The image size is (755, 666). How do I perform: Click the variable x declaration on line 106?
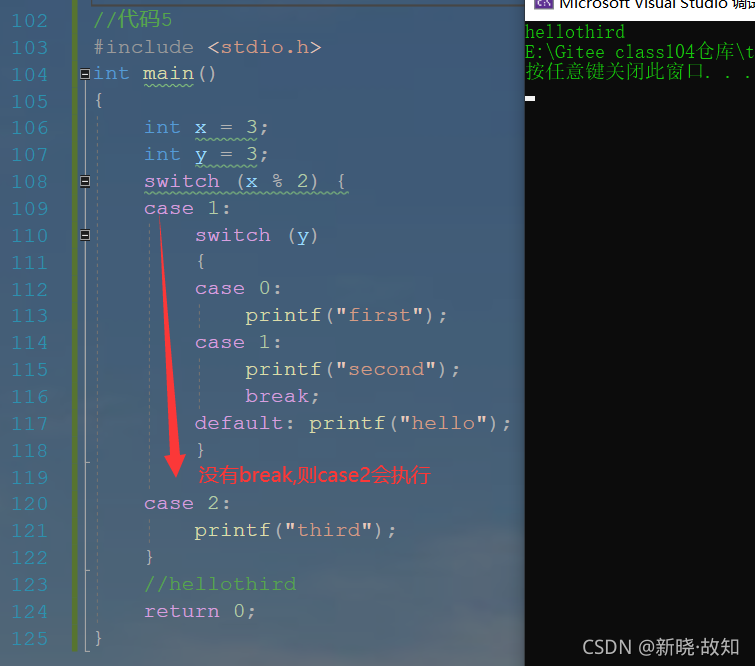pos(206,128)
